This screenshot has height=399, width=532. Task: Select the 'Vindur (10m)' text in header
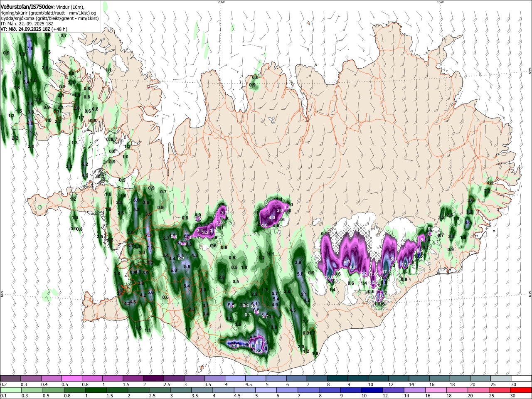tap(70, 7)
